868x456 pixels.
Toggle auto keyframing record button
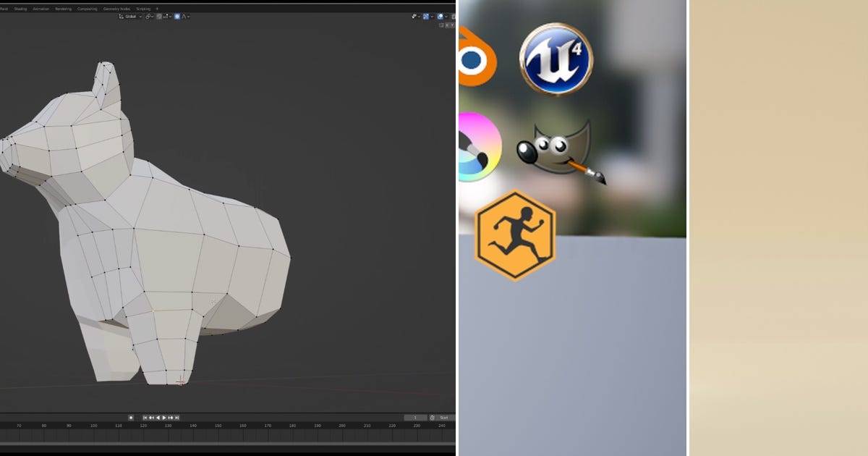pyautogui.click(x=131, y=418)
